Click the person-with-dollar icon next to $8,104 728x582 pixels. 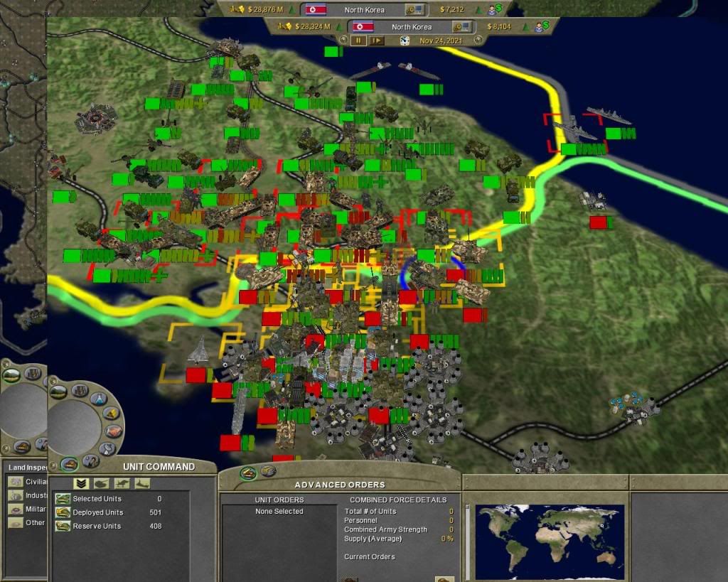541,26
